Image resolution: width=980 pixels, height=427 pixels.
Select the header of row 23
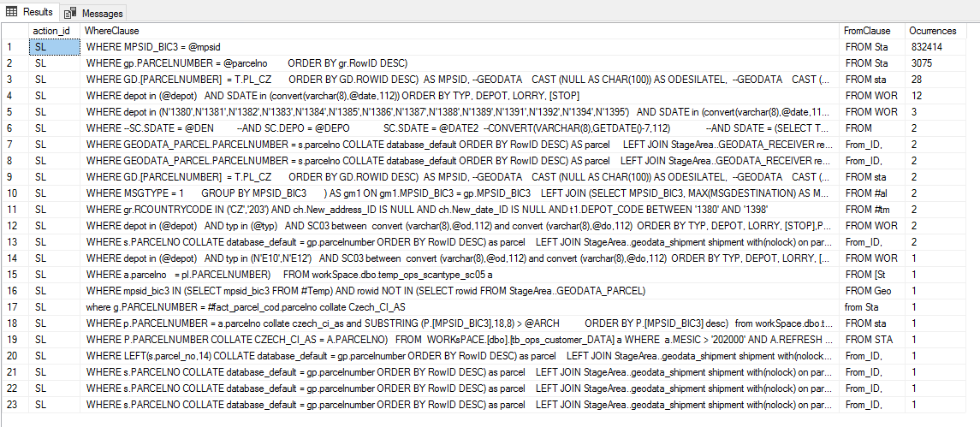(x=15, y=405)
